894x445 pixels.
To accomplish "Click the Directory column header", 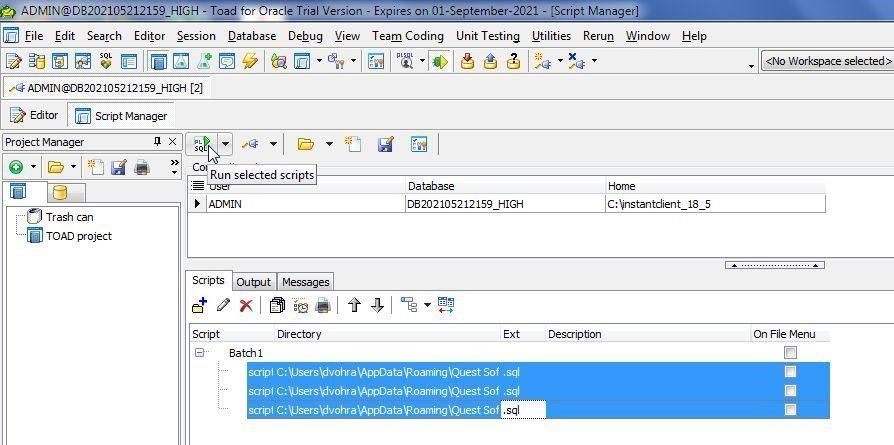I will (x=387, y=334).
